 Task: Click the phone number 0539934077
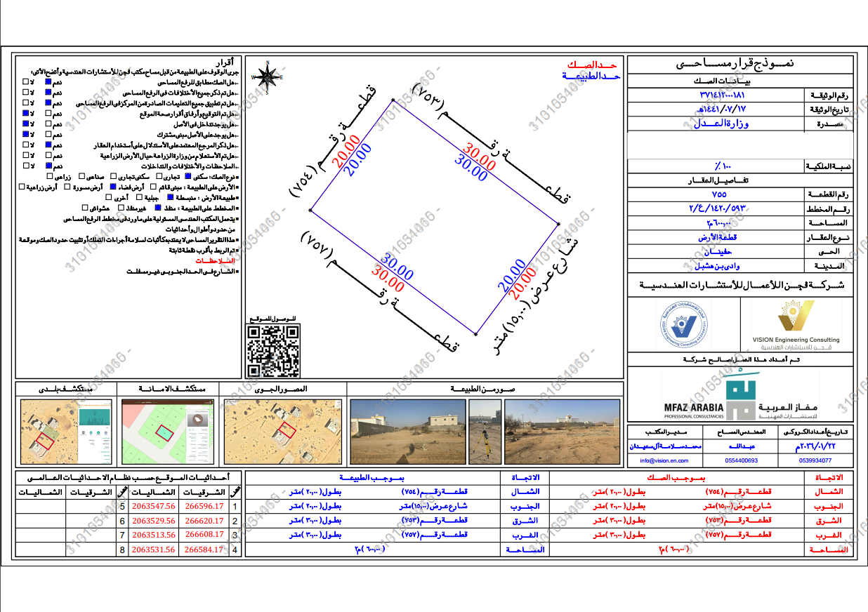tap(816, 460)
